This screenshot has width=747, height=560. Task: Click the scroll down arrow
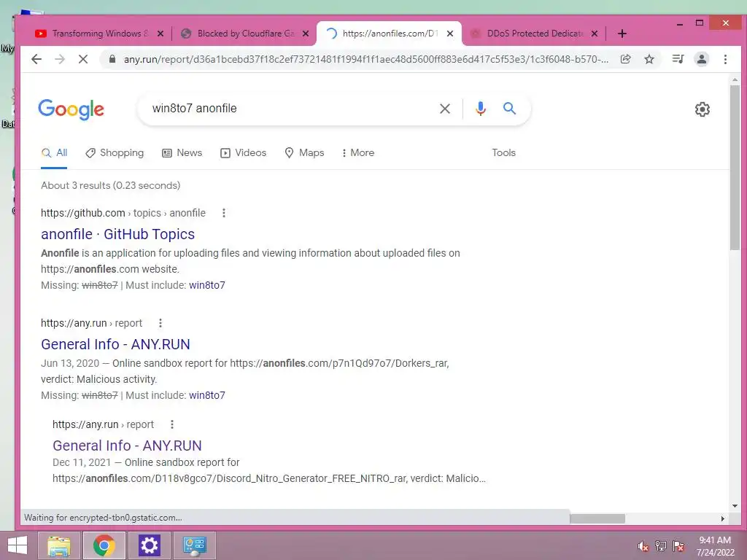pyautogui.click(x=735, y=506)
